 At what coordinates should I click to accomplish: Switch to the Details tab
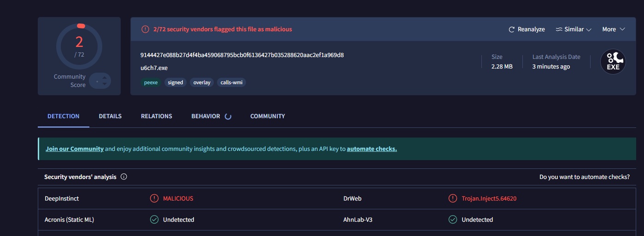(x=110, y=116)
